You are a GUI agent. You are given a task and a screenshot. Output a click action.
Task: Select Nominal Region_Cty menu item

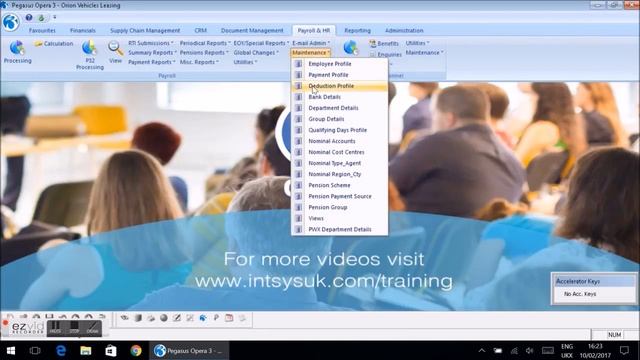coord(340,174)
